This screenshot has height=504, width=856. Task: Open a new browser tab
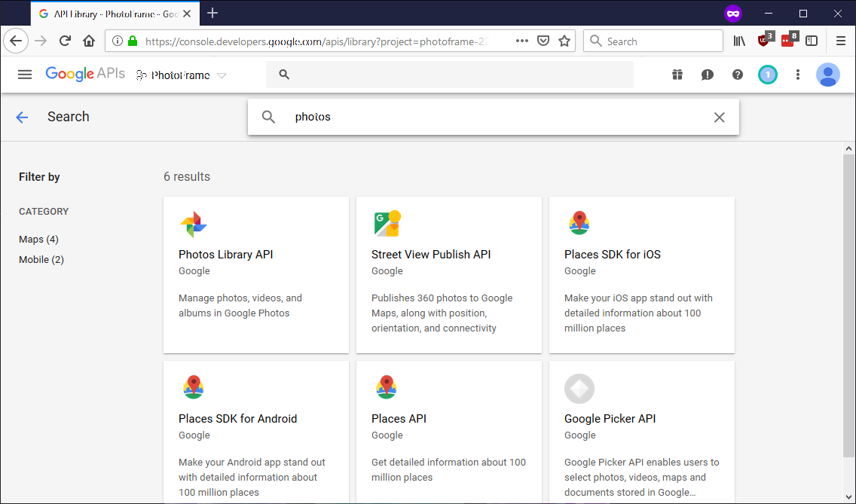[x=213, y=13]
